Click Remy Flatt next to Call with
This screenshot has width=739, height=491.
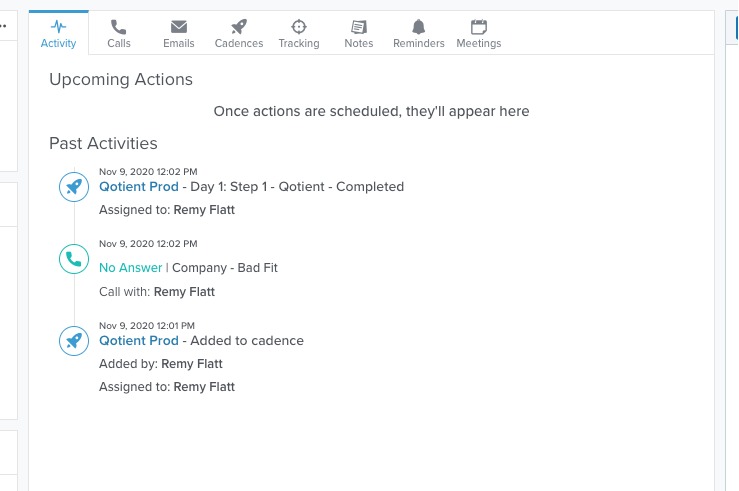pyautogui.click(x=184, y=292)
